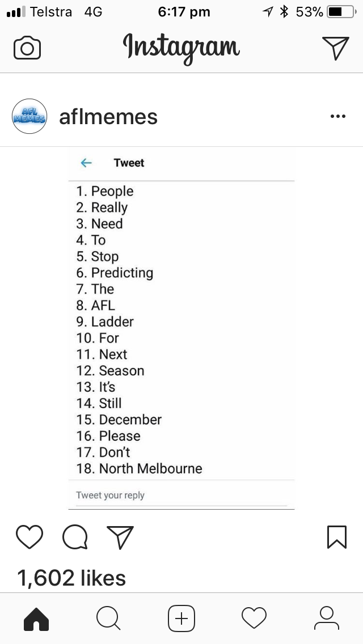363x644 pixels.
Task: Tap the Instagram logo header
Action: tap(181, 48)
